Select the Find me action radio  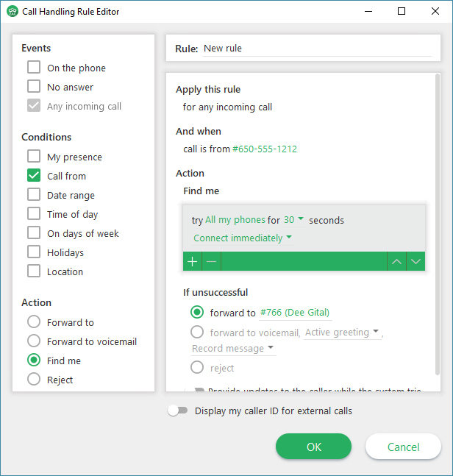click(x=34, y=360)
